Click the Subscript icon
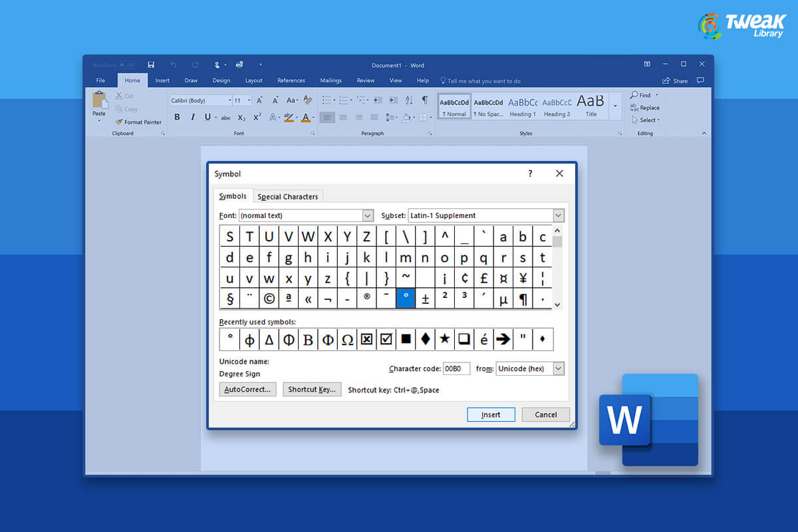 241,117
